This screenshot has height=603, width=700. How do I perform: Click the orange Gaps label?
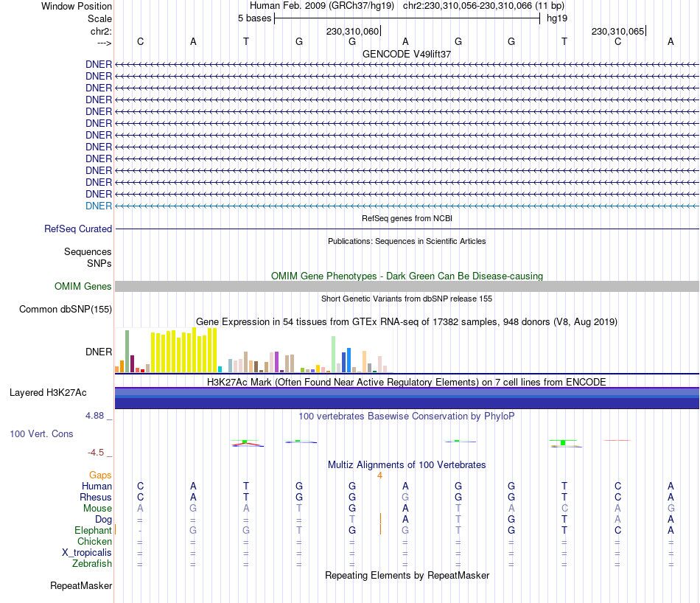(x=100, y=475)
